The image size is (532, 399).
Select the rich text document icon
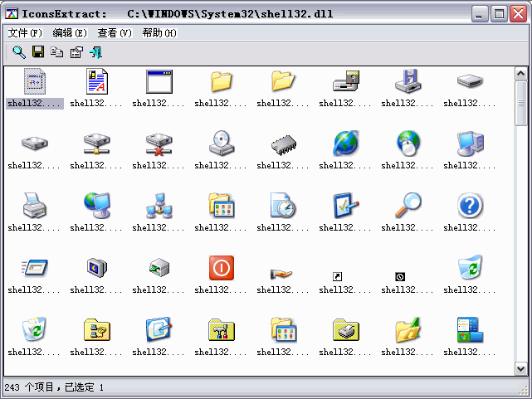[x=97, y=81]
